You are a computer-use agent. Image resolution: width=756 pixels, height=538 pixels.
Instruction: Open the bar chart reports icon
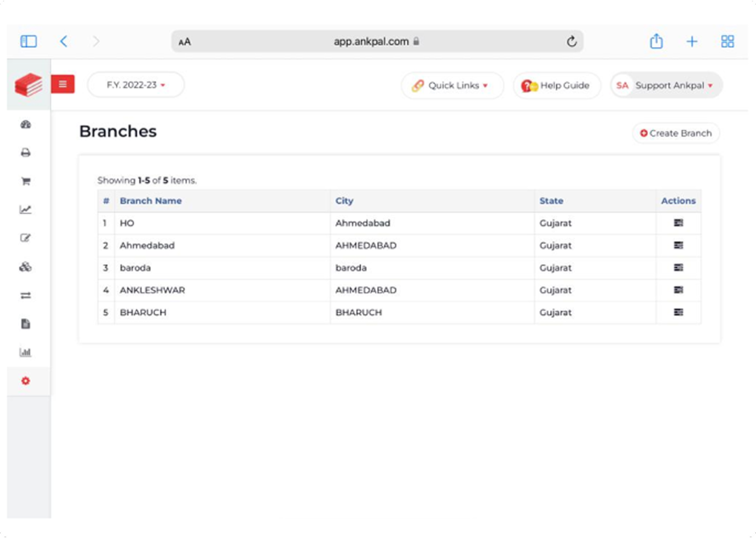point(25,352)
